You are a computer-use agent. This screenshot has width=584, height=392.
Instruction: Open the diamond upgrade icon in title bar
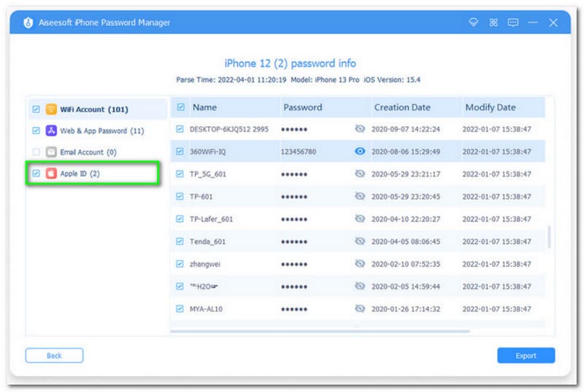coord(473,23)
